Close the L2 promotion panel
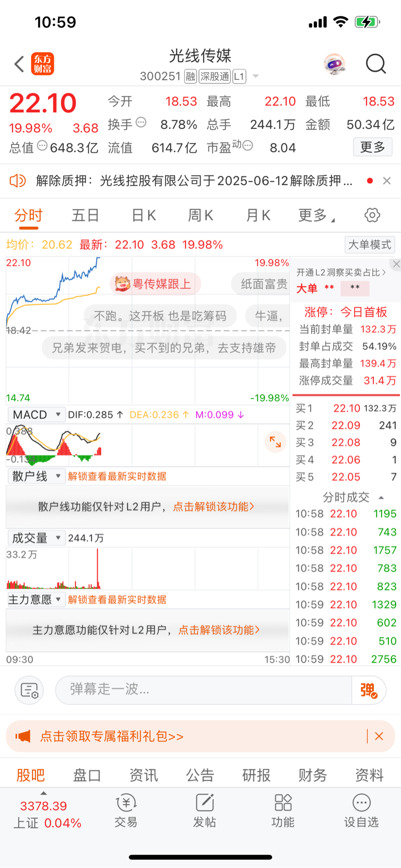This screenshot has height=868, width=401. tap(396, 264)
